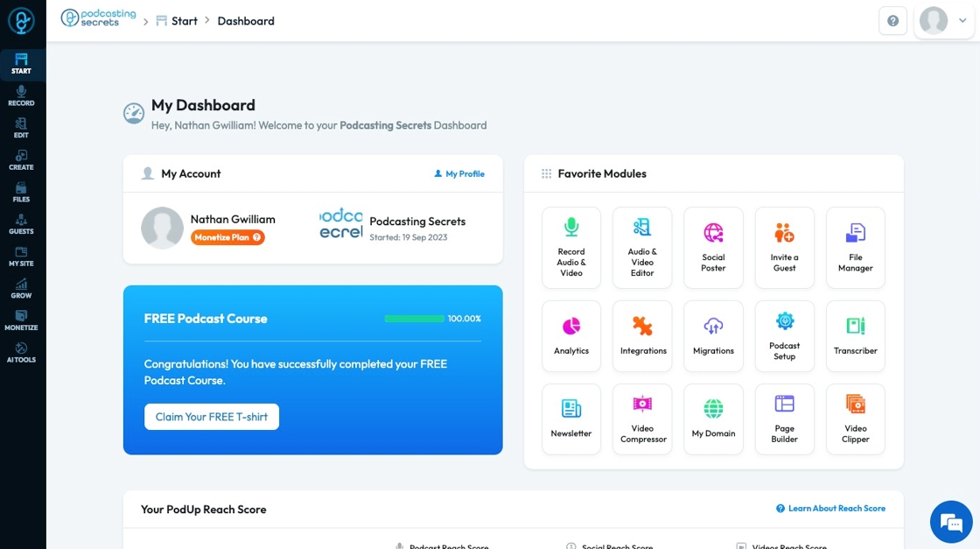Click the Podcasting Secrets podcast name
Image resolution: width=980 pixels, height=549 pixels.
coord(417,222)
